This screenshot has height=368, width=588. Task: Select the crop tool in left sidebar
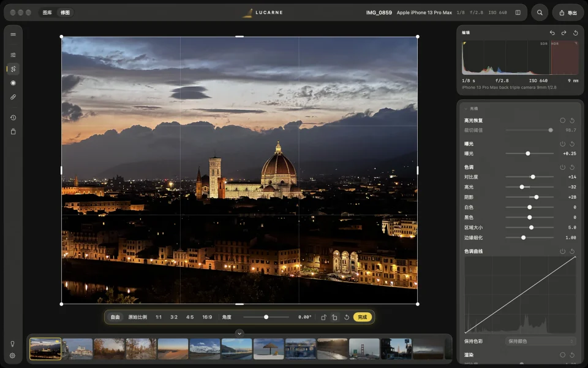[13, 69]
